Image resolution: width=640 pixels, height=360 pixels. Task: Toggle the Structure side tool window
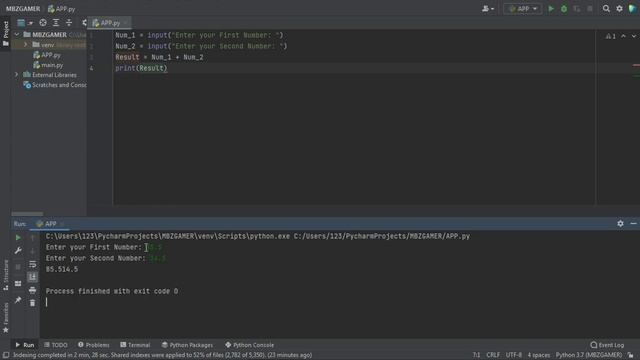coord(5,275)
